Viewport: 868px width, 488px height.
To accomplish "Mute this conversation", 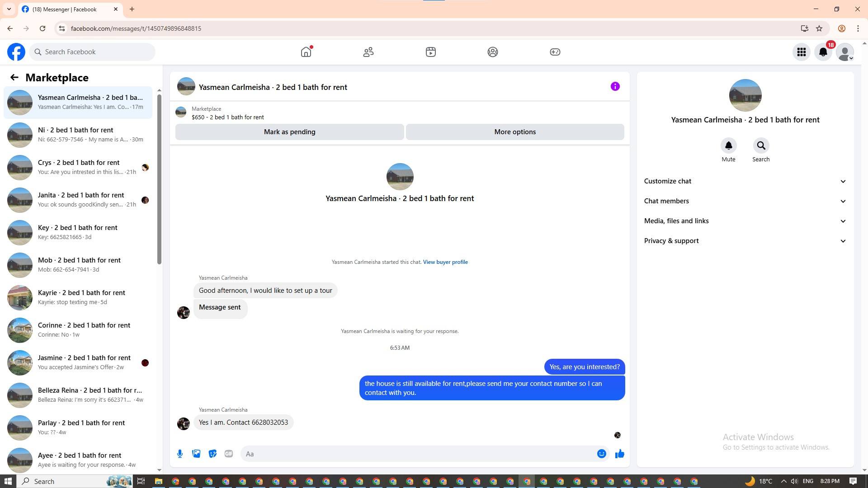I will [x=728, y=146].
